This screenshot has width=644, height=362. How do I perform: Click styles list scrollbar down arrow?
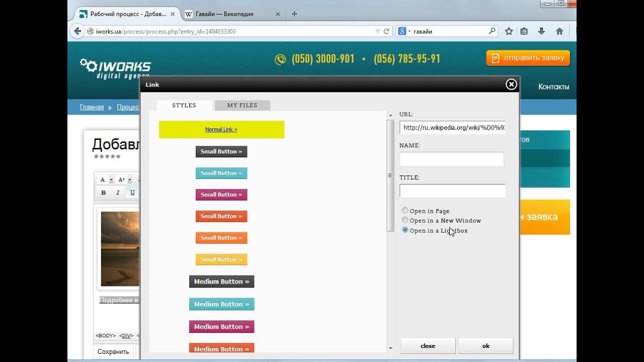[x=390, y=348]
